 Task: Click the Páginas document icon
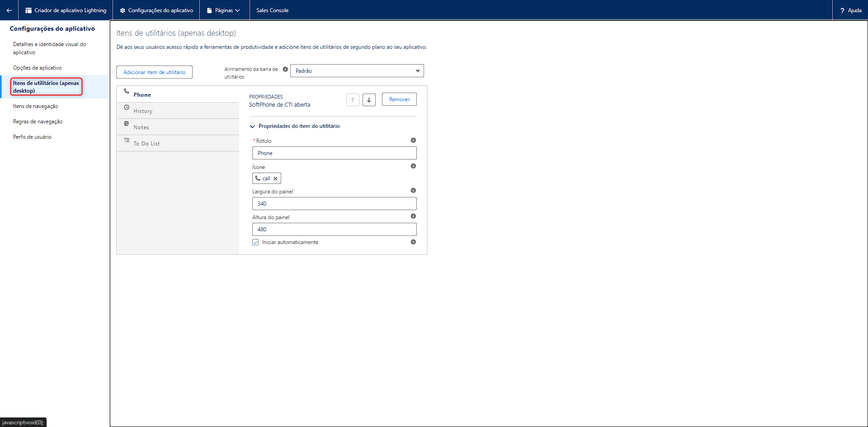point(209,10)
